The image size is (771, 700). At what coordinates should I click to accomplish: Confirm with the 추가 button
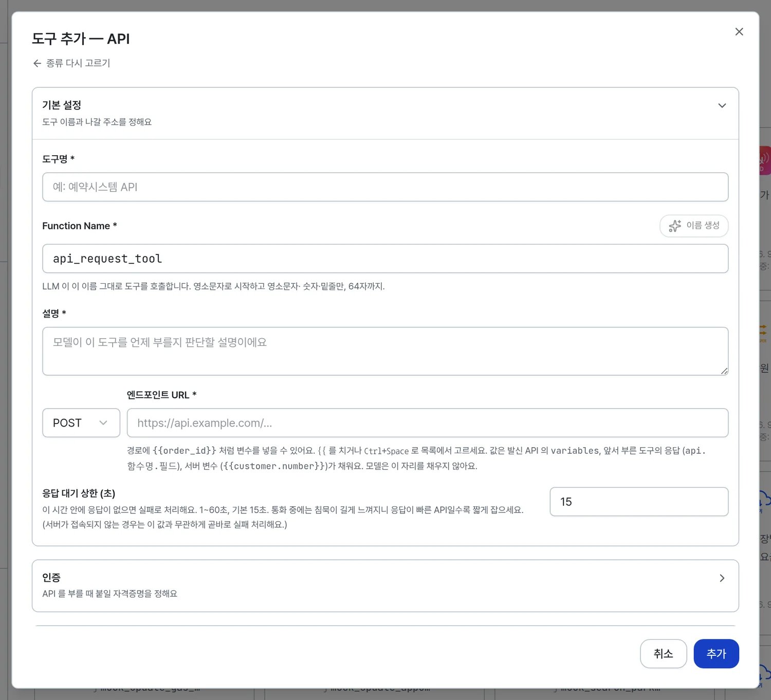pyautogui.click(x=716, y=654)
